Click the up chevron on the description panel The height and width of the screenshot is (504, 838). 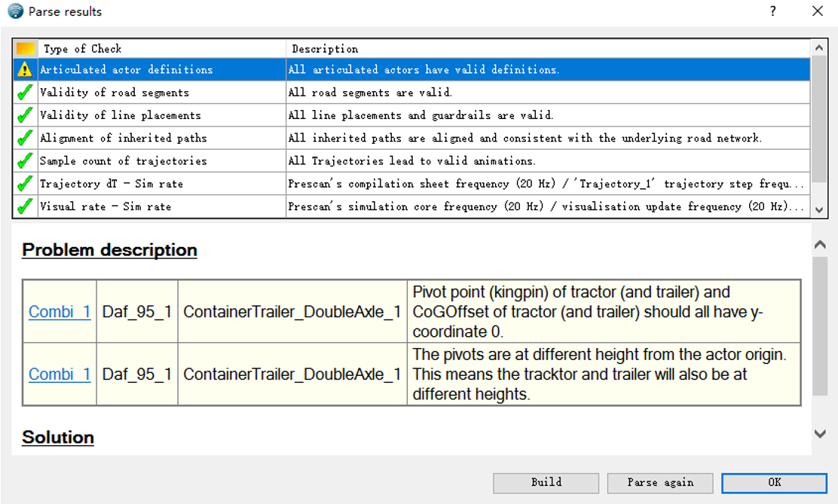point(819,244)
